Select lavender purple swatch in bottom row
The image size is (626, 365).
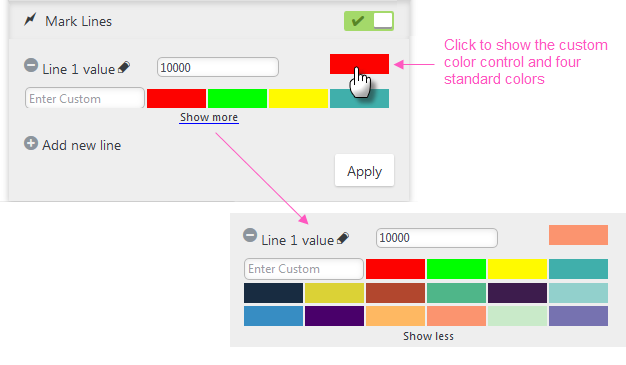tap(578, 316)
